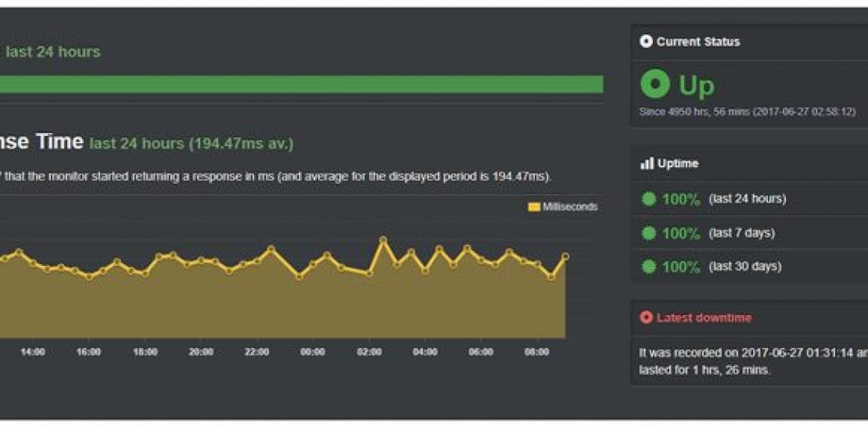This screenshot has height=430, width=868.
Task: Click the yellow Milliseconds legend swatch
Action: coord(534,207)
